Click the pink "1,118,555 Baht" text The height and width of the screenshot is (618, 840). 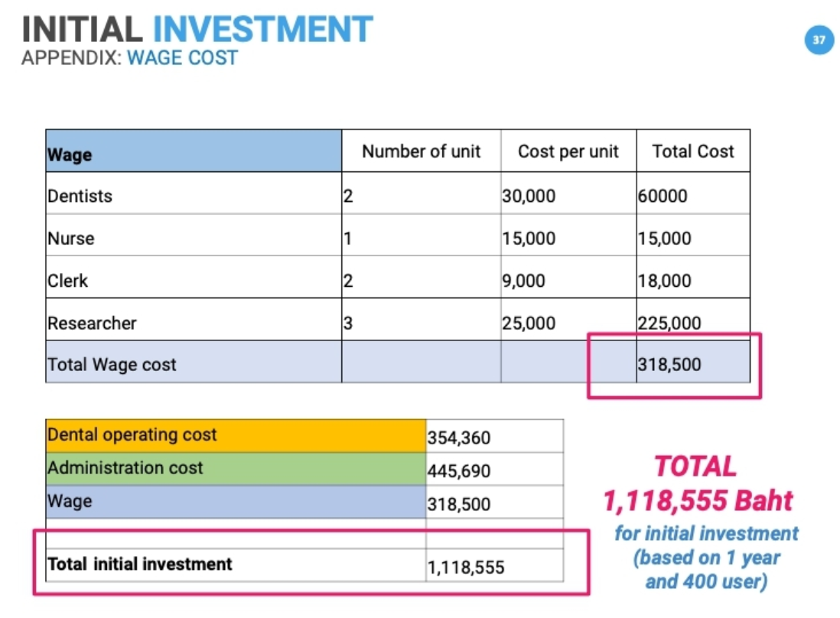coord(698,502)
